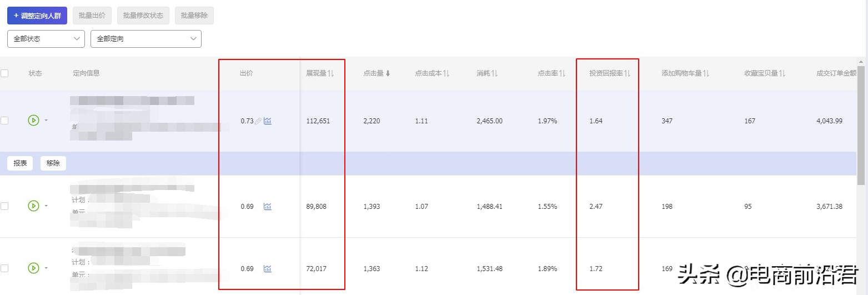This screenshot has height=295, width=868.
Task: Click the 批量移除 button
Action: pos(194,16)
